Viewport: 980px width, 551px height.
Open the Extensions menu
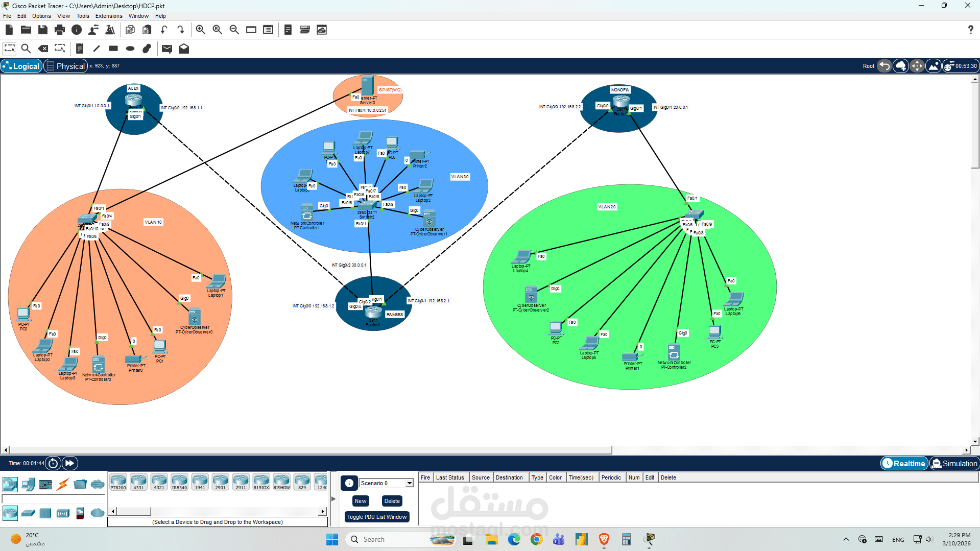(108, 16)
